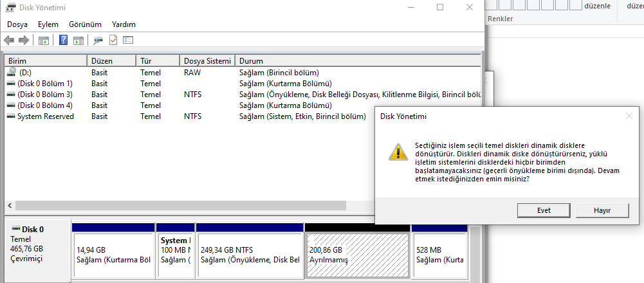Click the horizontal scrollbar left arrow

pos(10,205)
